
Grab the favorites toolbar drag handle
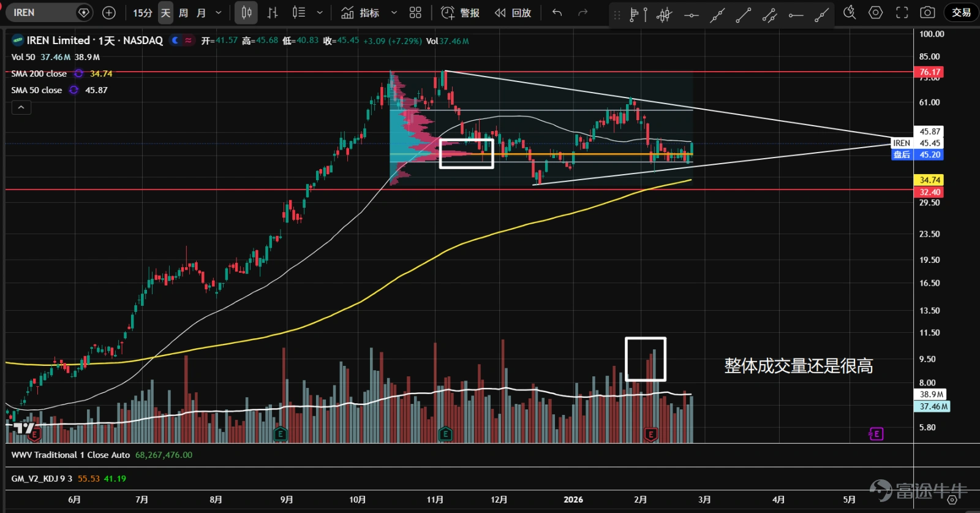click(x=617, y=14)
